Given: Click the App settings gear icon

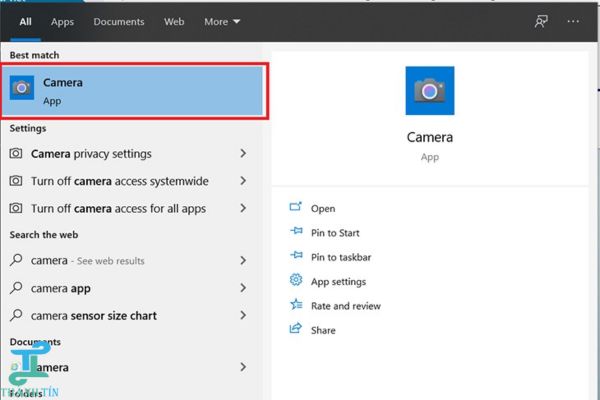Looking at the screenshot, I should tap(296, 281).
